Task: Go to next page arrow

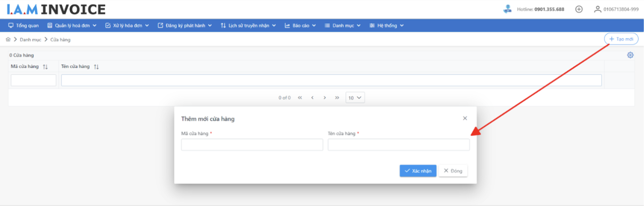Action: (325, 98)
